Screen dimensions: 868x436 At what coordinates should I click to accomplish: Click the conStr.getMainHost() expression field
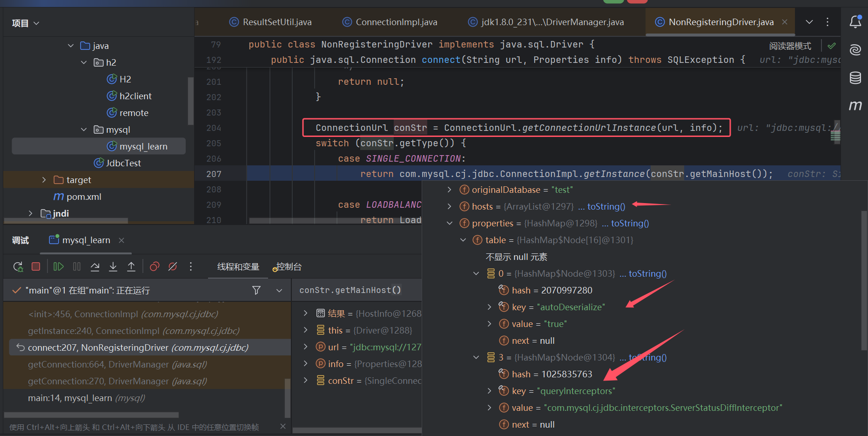click(357, 290)
